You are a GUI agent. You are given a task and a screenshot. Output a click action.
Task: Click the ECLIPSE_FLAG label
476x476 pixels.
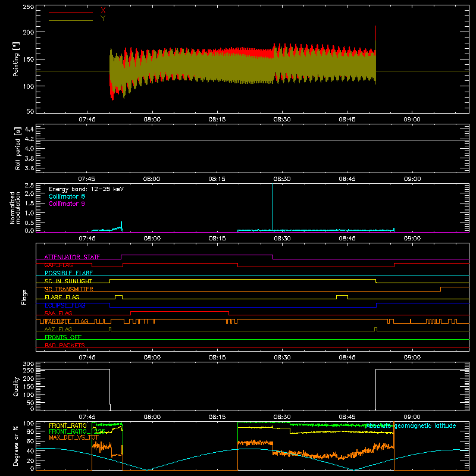pos(65,305)
